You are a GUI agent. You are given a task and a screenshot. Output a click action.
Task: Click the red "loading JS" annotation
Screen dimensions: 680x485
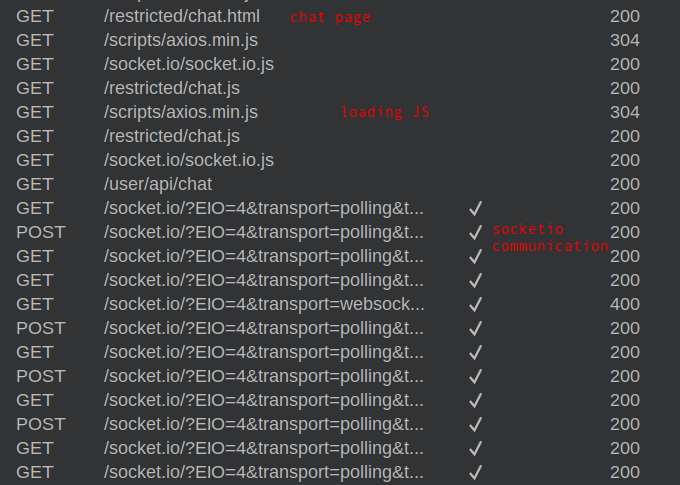(385, 112)
